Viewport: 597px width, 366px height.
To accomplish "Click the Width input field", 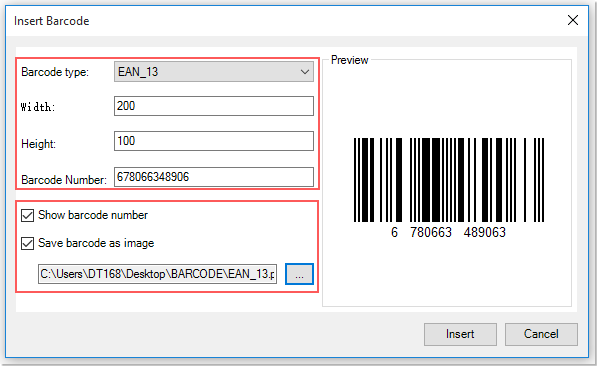I will coord(214,106).
